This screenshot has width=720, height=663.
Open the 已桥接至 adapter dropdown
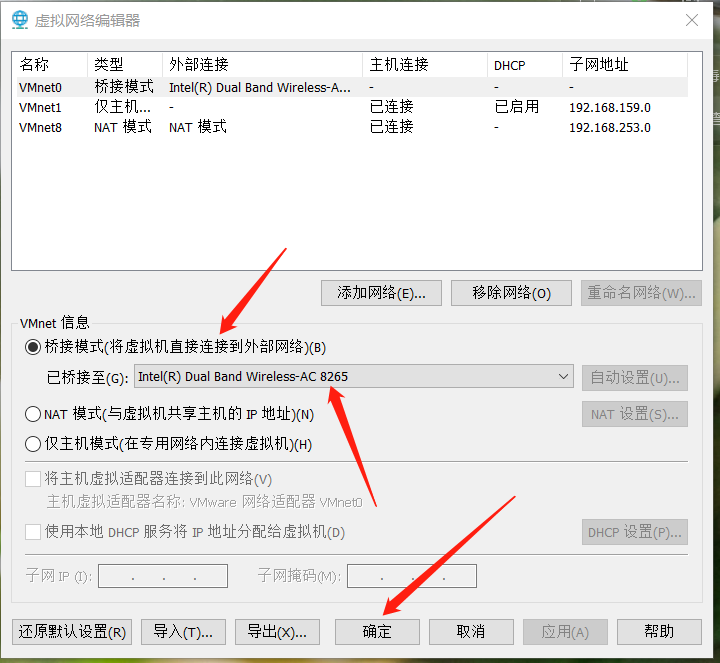[x=354, y=376]
